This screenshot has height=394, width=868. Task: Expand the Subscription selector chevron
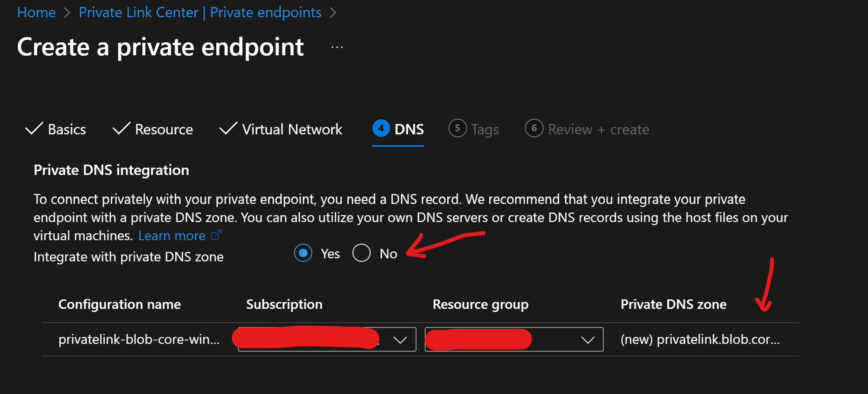tap(400, 339)
